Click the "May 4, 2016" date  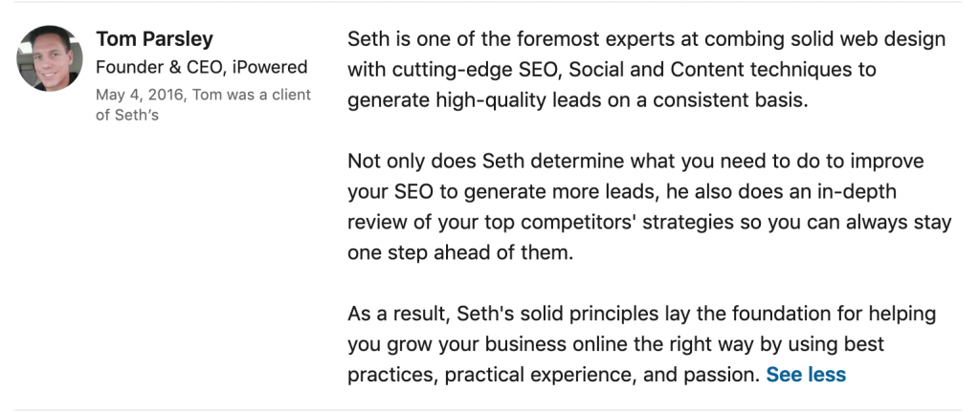[141, 95]
